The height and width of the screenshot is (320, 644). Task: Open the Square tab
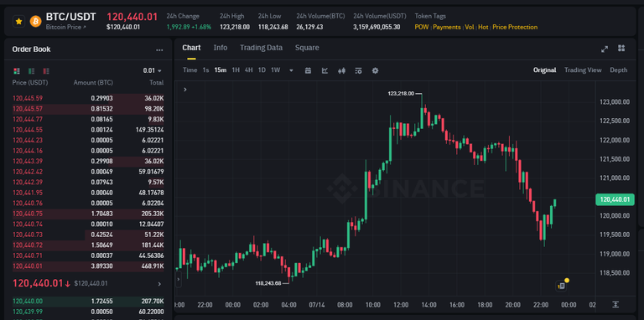click(x=307, y=48)
